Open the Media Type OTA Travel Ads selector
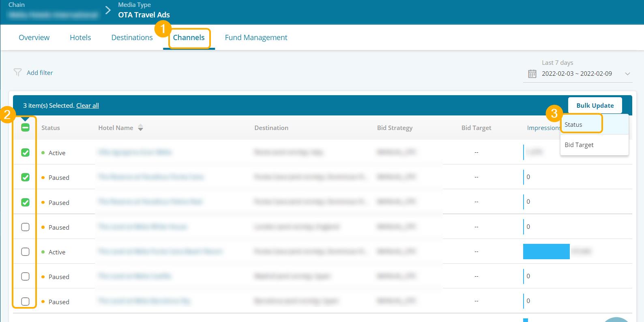This screenshot has width=644, height=322. (x=144, y=10)
